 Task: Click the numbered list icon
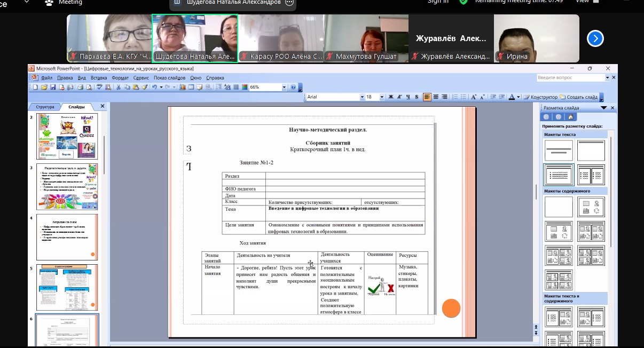click(455, 97)
